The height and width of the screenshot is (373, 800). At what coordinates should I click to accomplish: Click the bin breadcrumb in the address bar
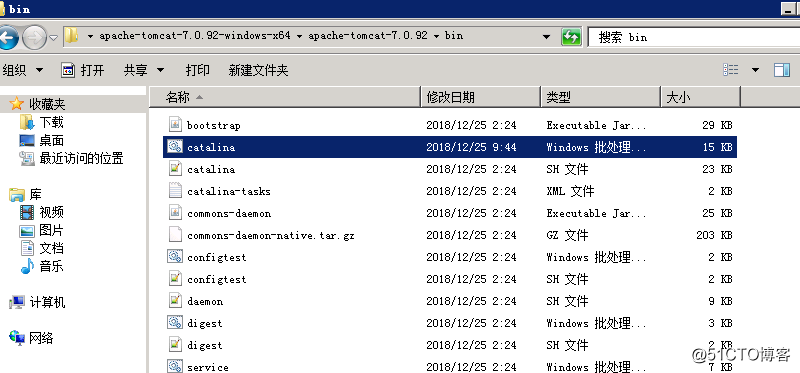(454, 36)
